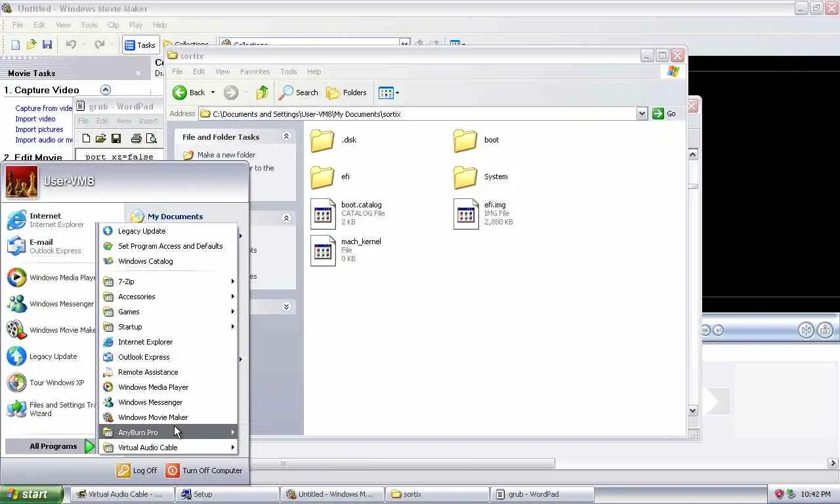Screen dimensions: 840x504
Task: Select the System folder
Action: point(480,177)
